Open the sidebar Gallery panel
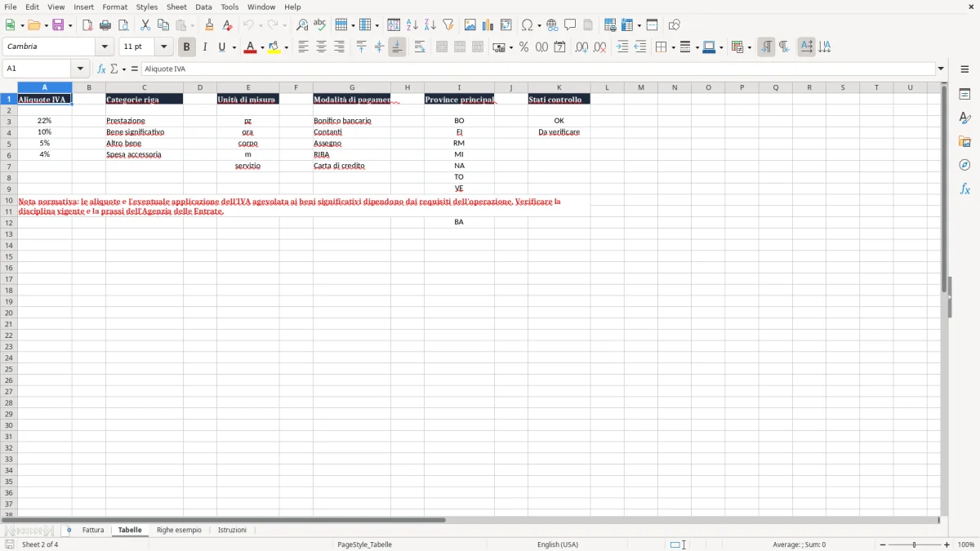The height and width of the screenshot is (551, 980). [964, 142]
